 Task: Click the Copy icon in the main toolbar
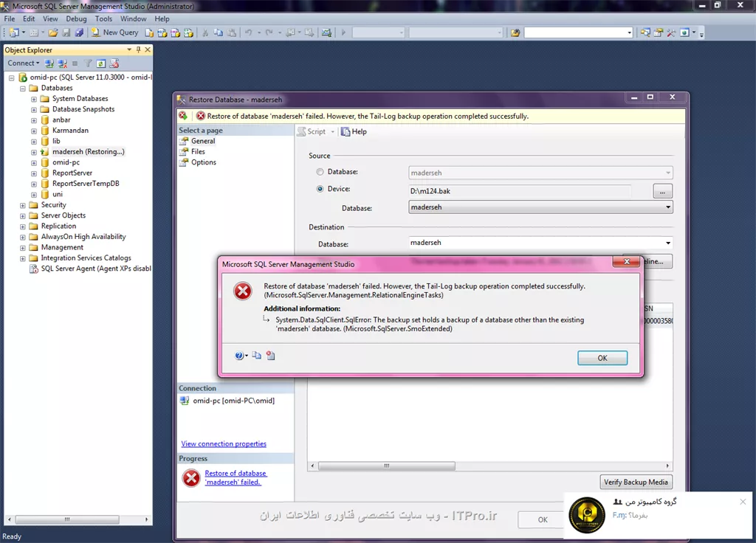click(x=219, y=32)
